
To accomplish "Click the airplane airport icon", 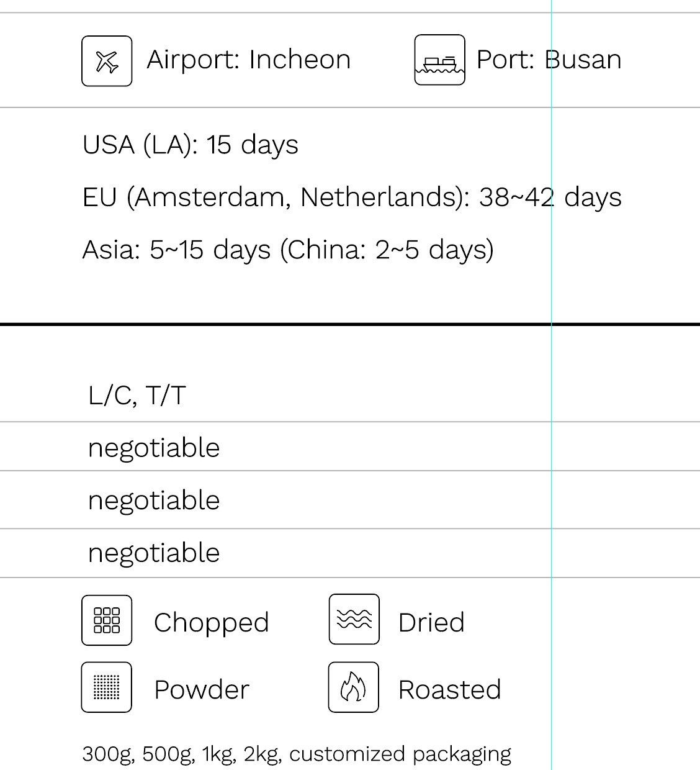I will click(x=107, y=61).
